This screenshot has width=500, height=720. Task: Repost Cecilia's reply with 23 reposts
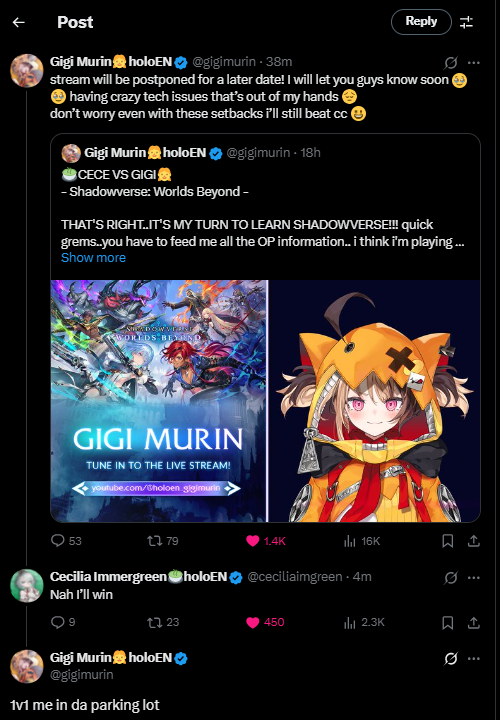(163, 622)
